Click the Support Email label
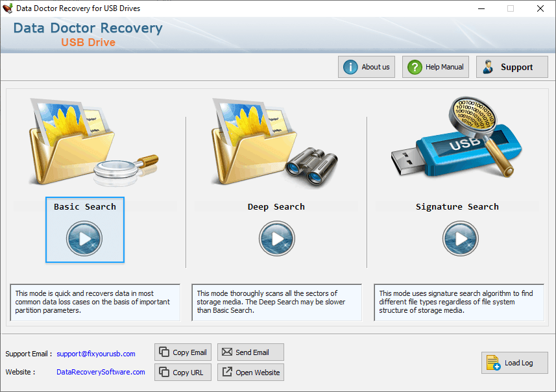Viewport: 556px width, 392px height. coord(29,354)
